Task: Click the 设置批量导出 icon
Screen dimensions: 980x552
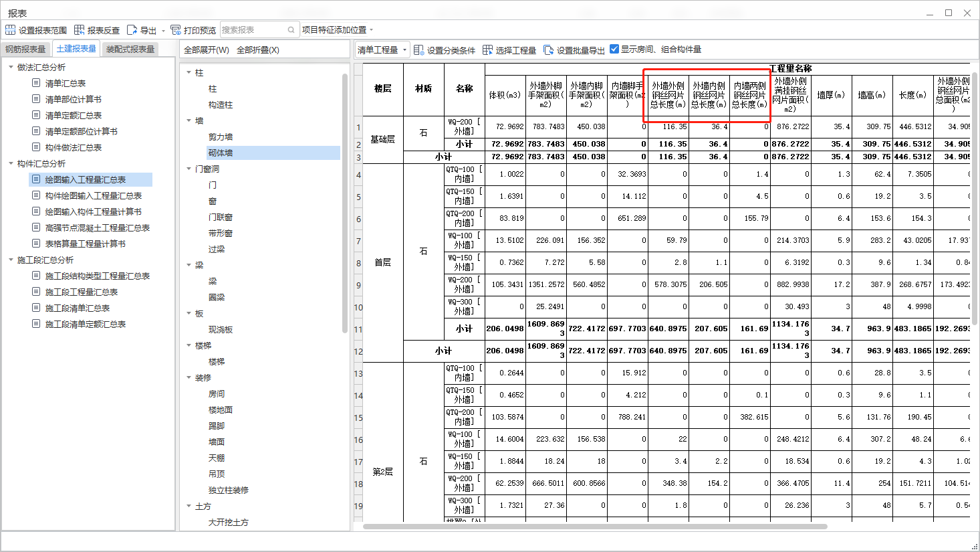Action: 548,50
